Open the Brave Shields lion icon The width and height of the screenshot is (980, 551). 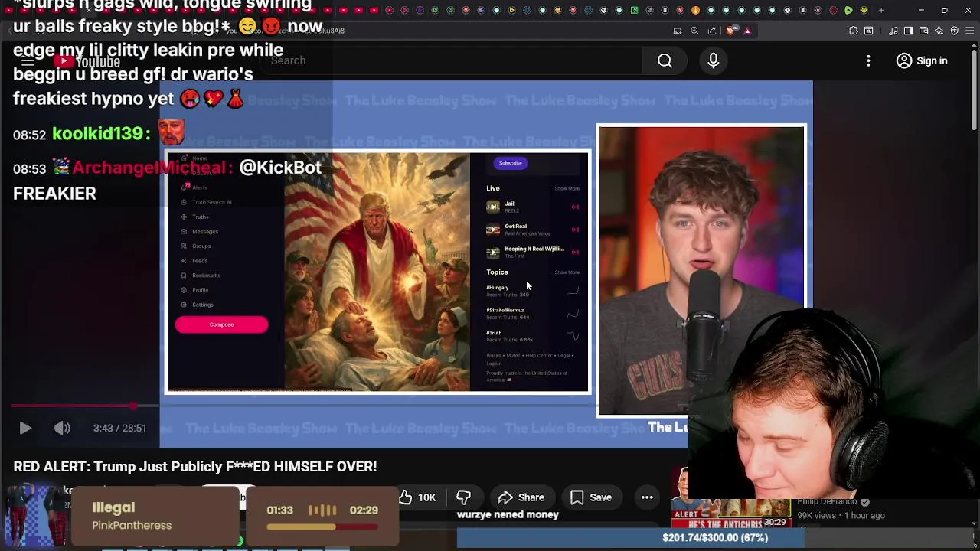click(732, 31)
